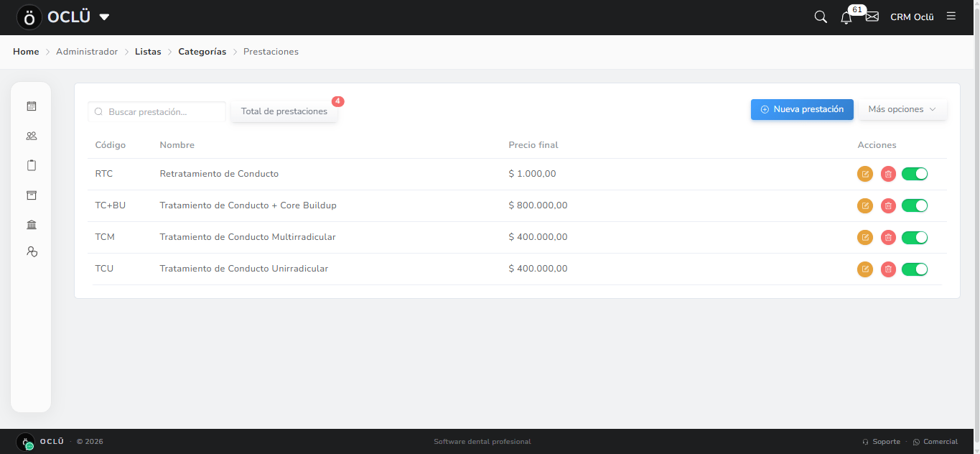Open the user settings icon in sidebar
Image resolution: width=980 pixels, height=454 pixels.
pos(31,251)
